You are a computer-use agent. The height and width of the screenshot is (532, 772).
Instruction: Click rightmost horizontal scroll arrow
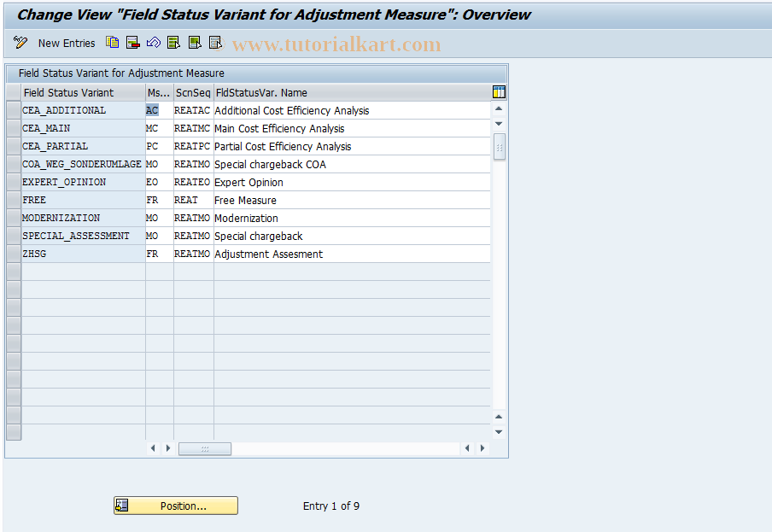[x=482, y=448]
